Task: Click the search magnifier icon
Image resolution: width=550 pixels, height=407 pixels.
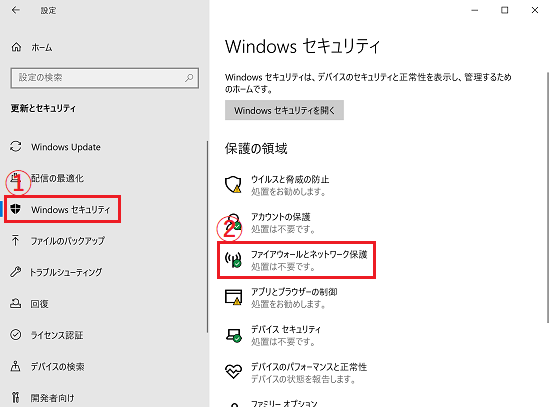Action: point(189,78)
